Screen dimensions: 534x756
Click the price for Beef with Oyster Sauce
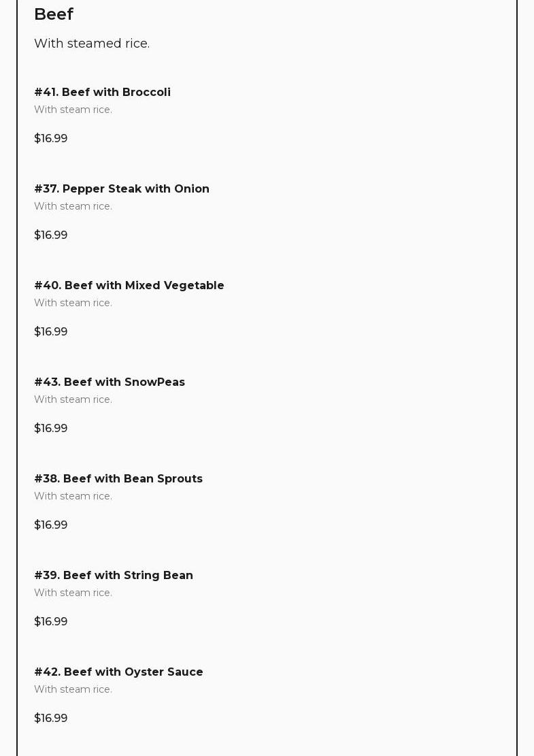51,718
